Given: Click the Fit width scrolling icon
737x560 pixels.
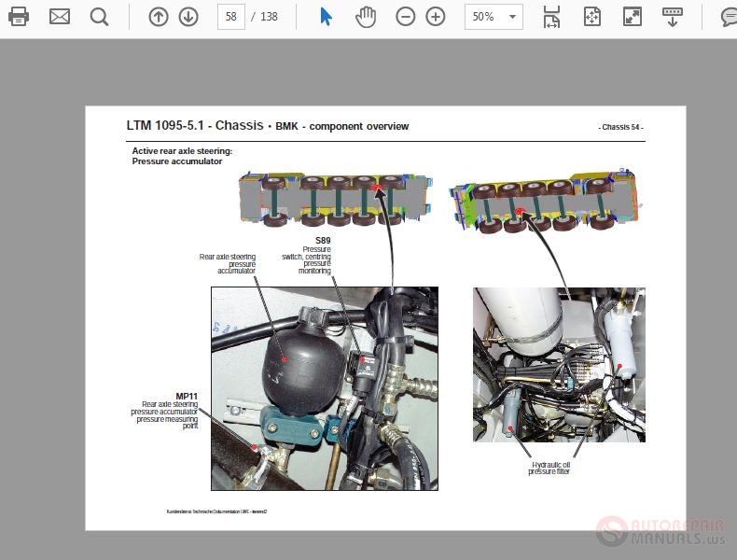Looking at the screenshot, I should pos(551,17).
